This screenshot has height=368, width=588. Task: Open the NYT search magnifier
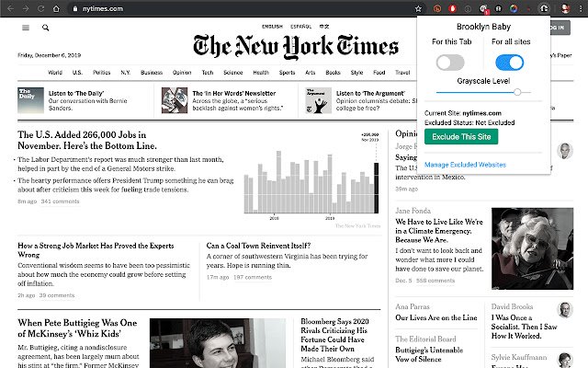(x=45, y=28)
